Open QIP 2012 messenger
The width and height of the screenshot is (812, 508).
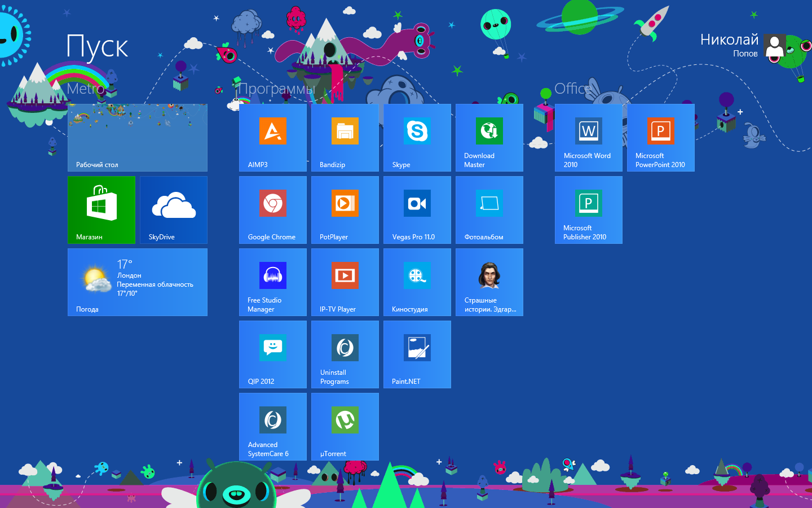tap(273, 354)
